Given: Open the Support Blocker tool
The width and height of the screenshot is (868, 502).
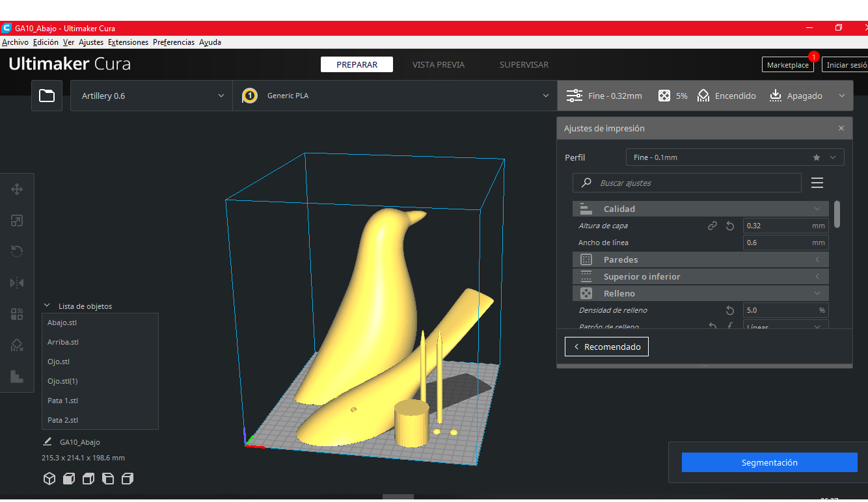Looking at the screenshot, I should pyautogui.click(x=17, y=345).
